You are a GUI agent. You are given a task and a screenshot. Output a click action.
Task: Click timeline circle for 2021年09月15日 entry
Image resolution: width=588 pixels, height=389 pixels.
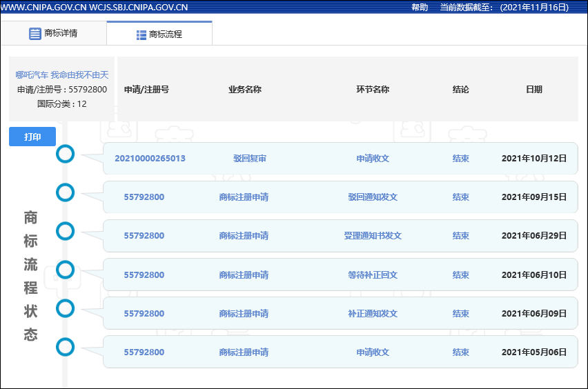(x=65, y=193)
